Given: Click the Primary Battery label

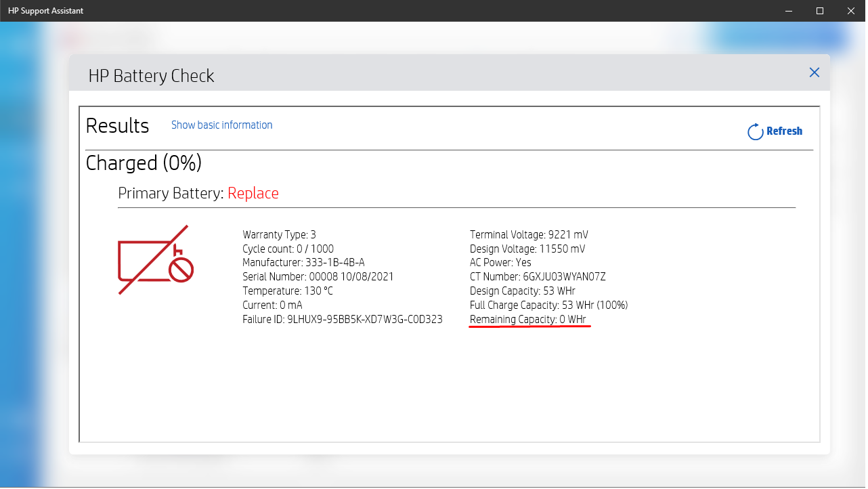Looking at the screenshot, I should tap(171, 193).
